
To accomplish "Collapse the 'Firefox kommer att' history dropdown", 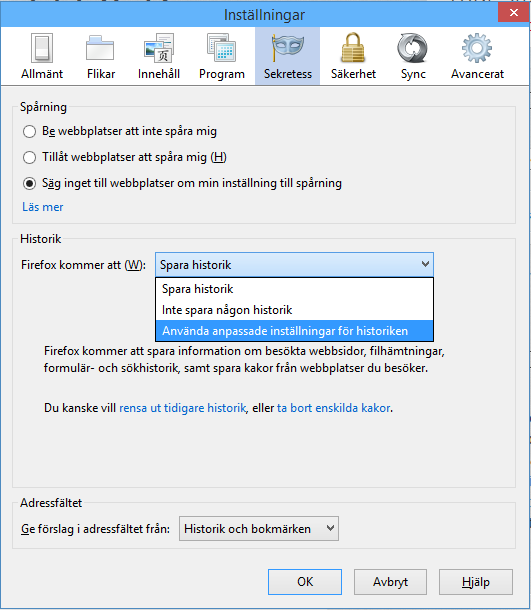I will tap(294, 265).
